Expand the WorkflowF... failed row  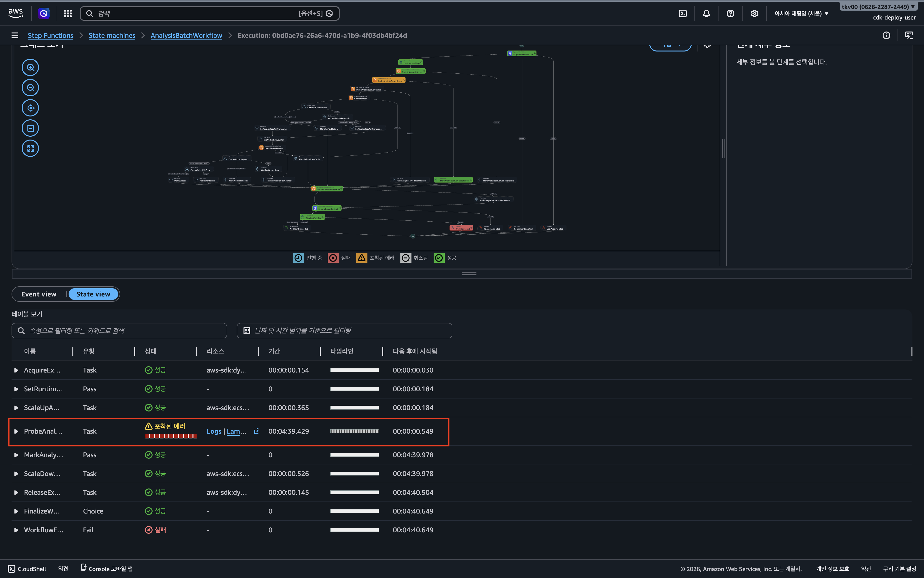(16, 530)
